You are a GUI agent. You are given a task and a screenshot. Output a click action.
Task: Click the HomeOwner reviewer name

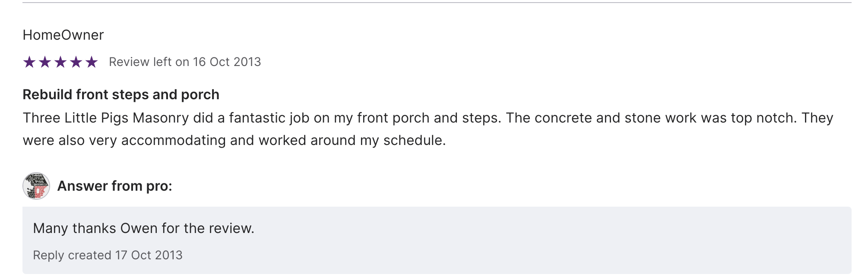(x=63, y=35)
